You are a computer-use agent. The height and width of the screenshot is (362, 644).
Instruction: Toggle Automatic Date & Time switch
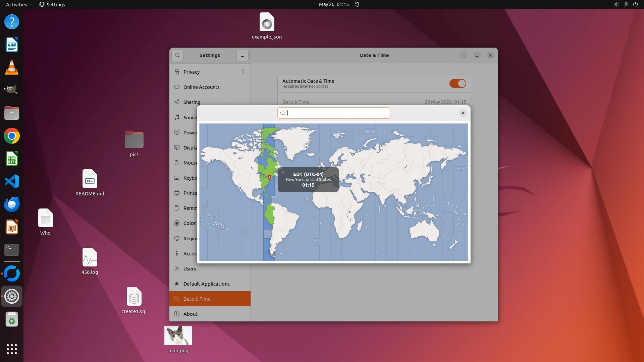pyautogui.click(x=458, y=83)
